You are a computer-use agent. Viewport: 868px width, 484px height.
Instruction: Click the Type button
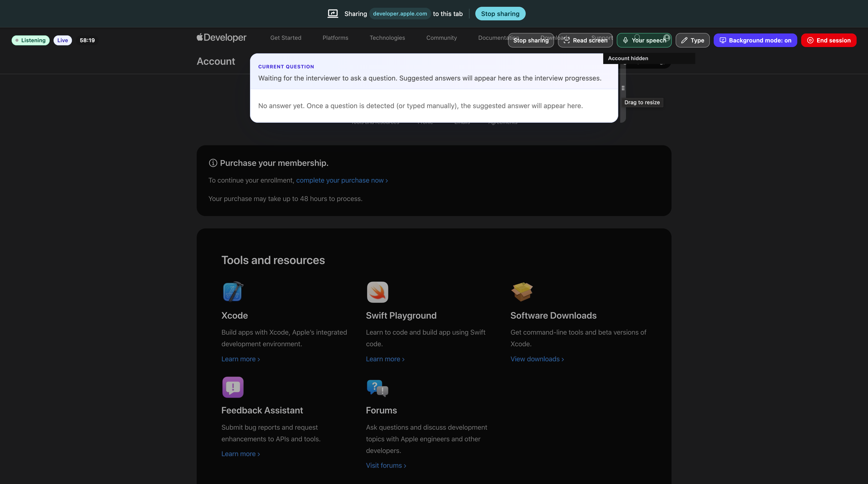pos(692,40)
